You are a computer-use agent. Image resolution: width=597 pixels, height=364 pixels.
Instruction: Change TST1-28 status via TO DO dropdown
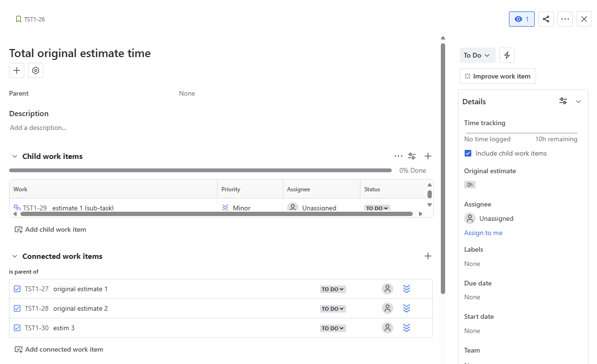tap(333, 309)
